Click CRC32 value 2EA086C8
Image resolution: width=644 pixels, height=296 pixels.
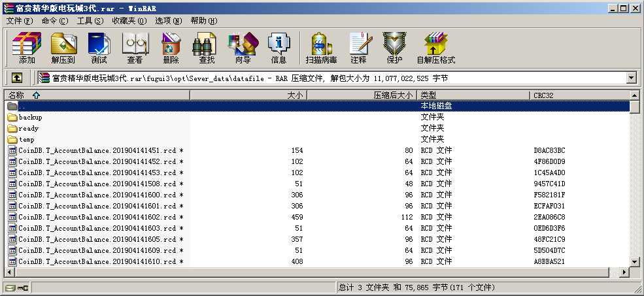(550, 217)
